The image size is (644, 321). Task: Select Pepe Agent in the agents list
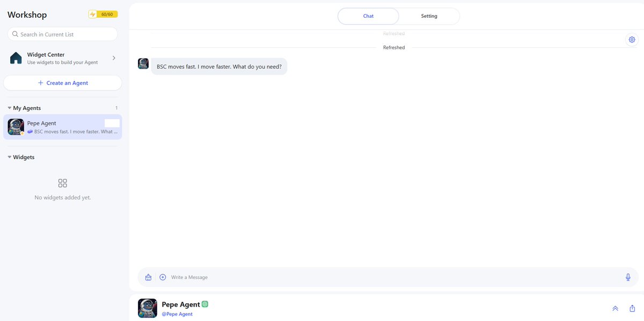pos(63,127)
